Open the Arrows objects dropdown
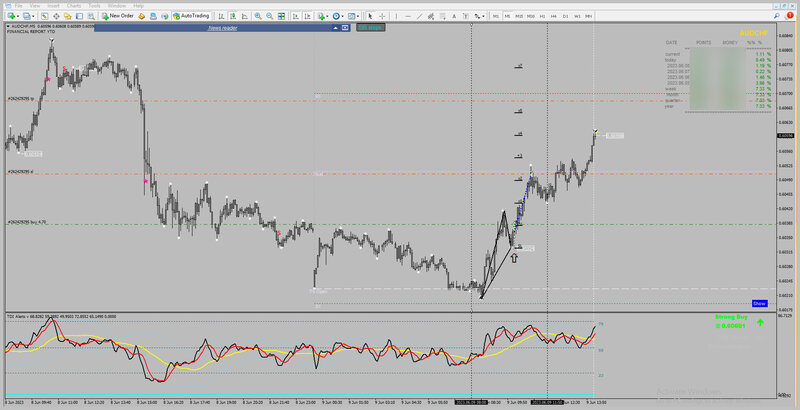The height and width of the screenshot is (410, 800). click(480, 16)
